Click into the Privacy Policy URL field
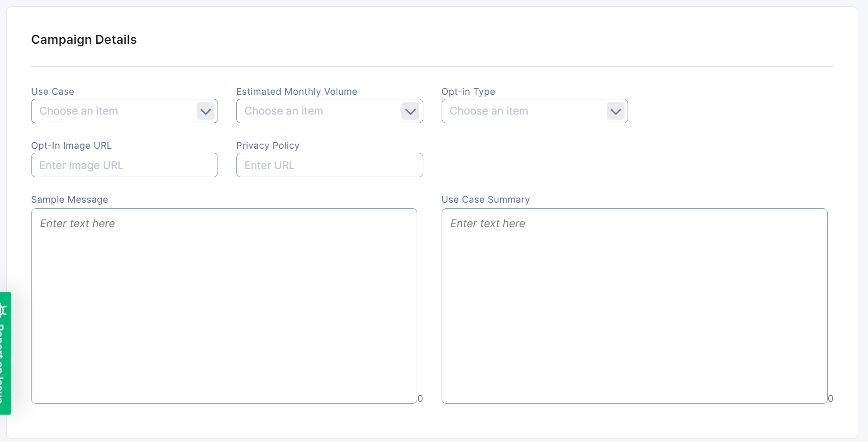The height and width of the screenshot is (442, 868). 330,165
